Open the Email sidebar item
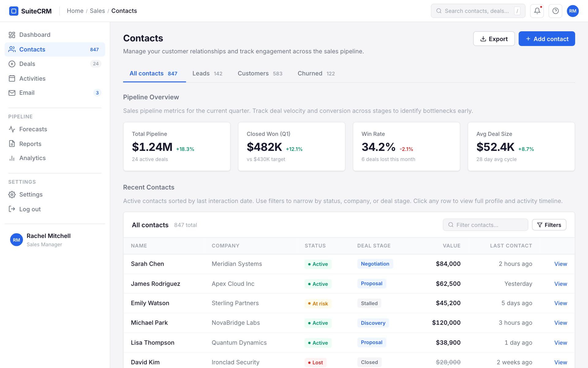The width and height of the screenshot is (588, 368). 27,93
